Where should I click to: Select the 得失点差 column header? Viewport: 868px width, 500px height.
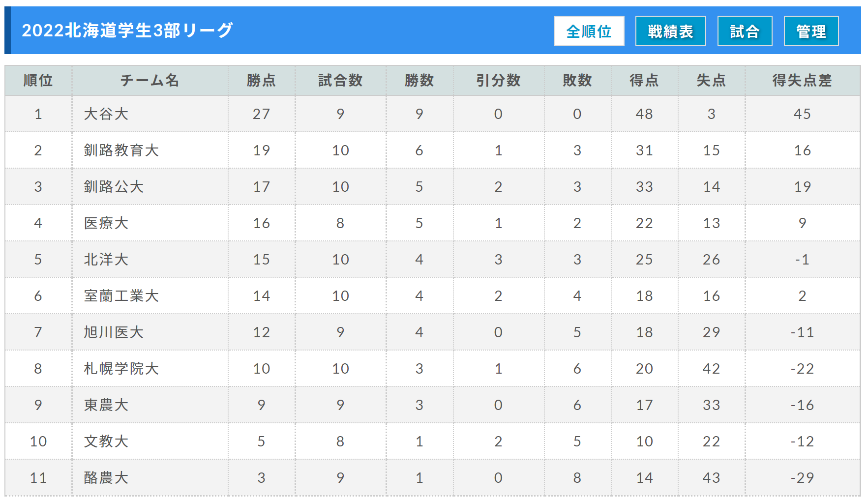click(802, 81)
